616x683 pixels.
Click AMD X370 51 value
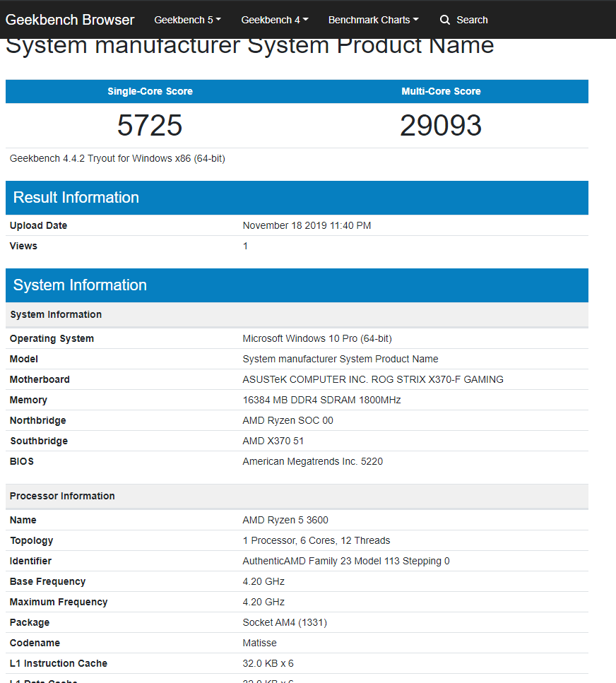[273, 441]
